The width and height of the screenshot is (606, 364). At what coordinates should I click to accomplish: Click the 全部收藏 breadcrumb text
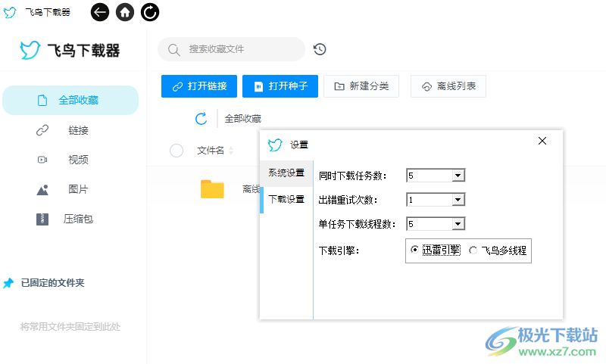242,119
